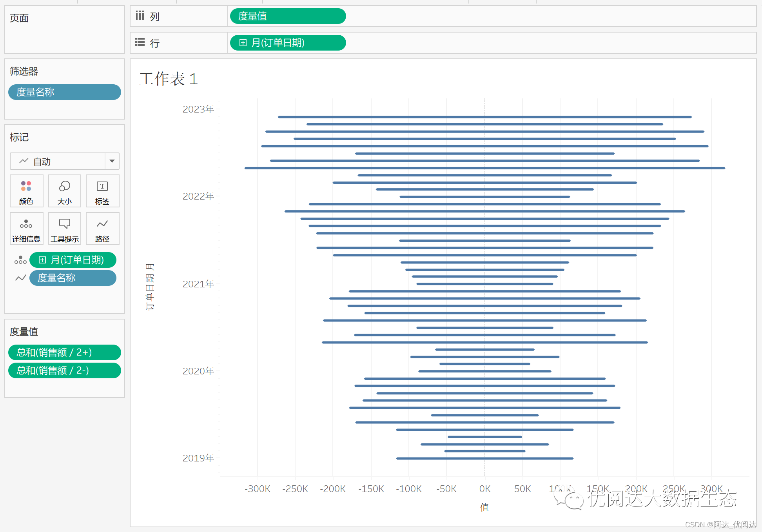Select the topmost chart line mark

[485, 117]
